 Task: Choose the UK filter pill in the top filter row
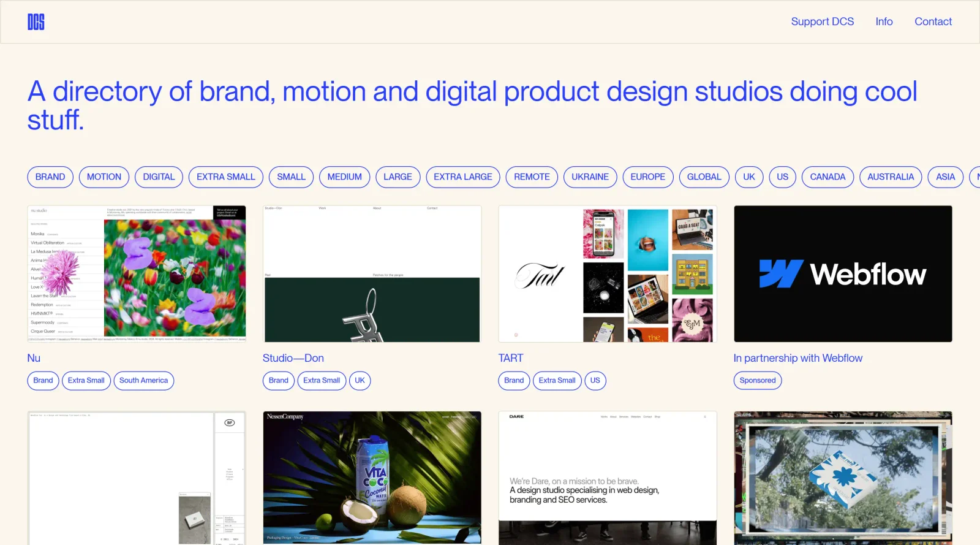click(x=749, y=177)
